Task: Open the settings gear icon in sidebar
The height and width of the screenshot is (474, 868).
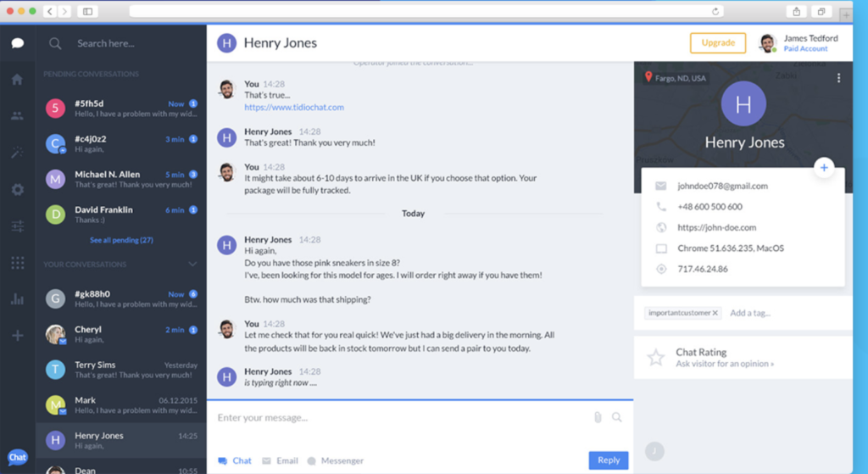Action: point(17,189)
